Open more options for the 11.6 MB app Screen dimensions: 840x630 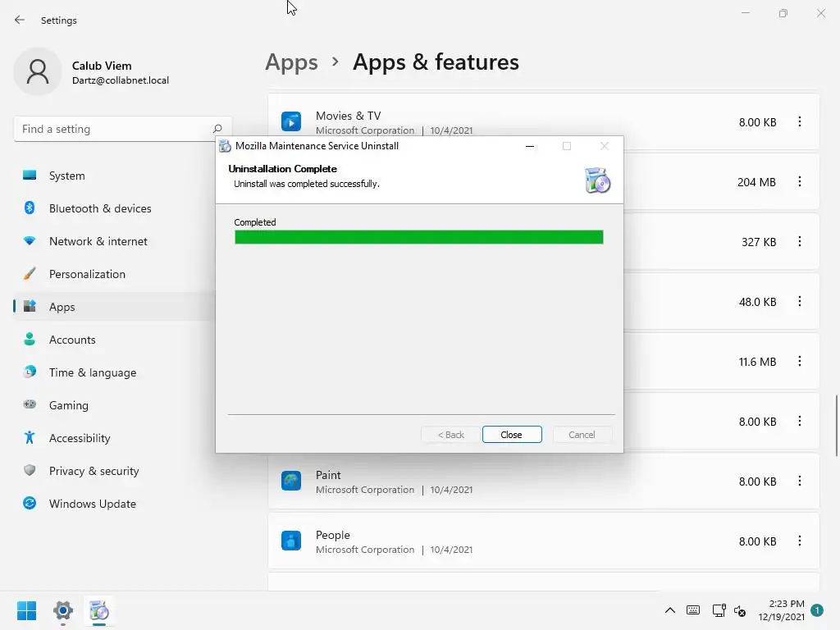[x=799, y=362]
